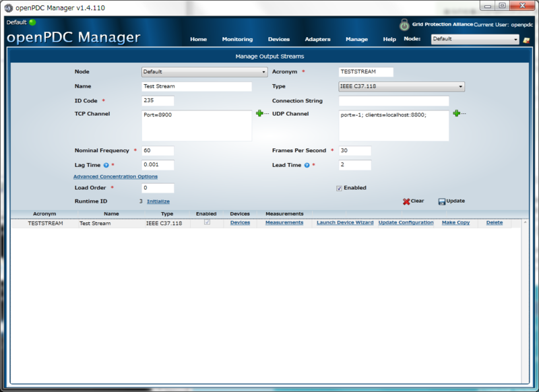
Task: Open Advanced Concentration Options link
Action: click(x=115, y=176)
